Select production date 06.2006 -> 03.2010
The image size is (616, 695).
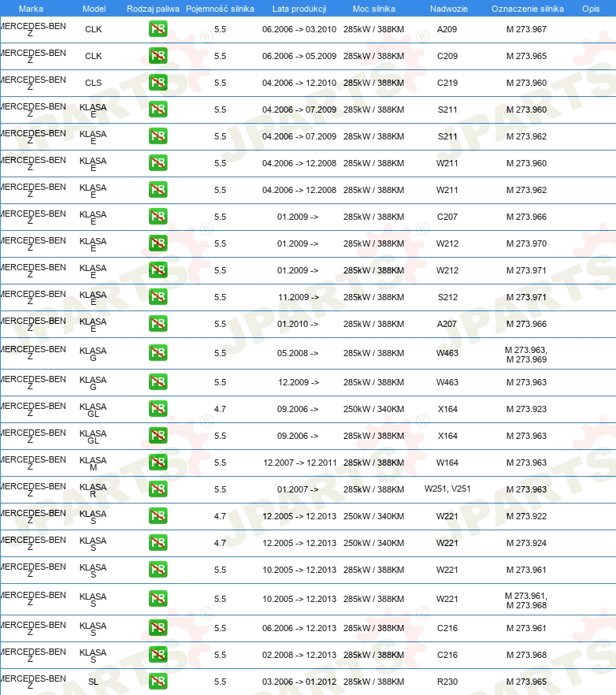299,29
